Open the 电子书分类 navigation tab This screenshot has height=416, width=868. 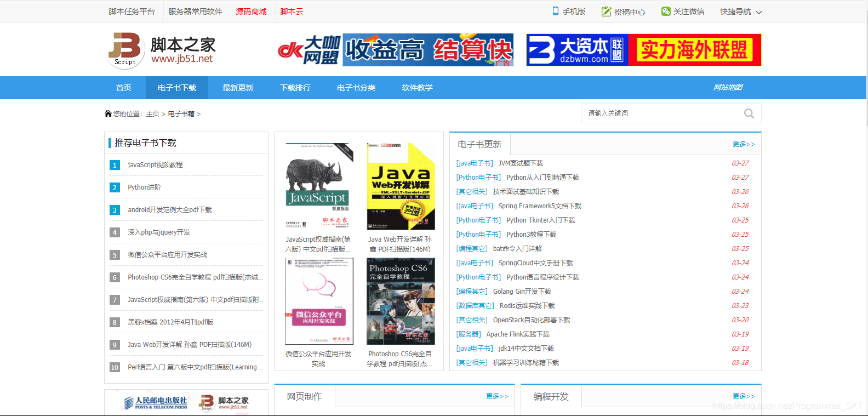(x=356, y=88)
